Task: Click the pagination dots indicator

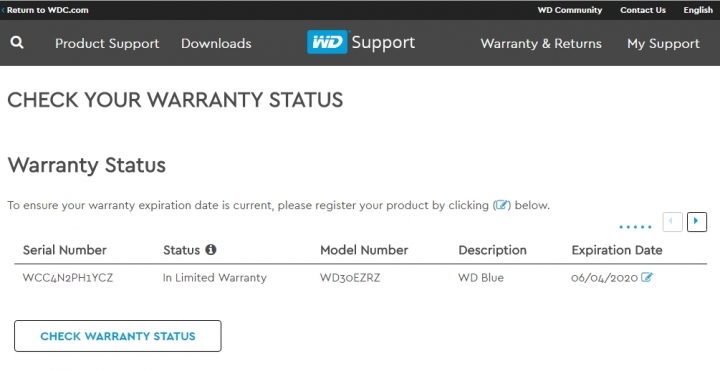Action: pyautogui.click(x=635, y=227)
